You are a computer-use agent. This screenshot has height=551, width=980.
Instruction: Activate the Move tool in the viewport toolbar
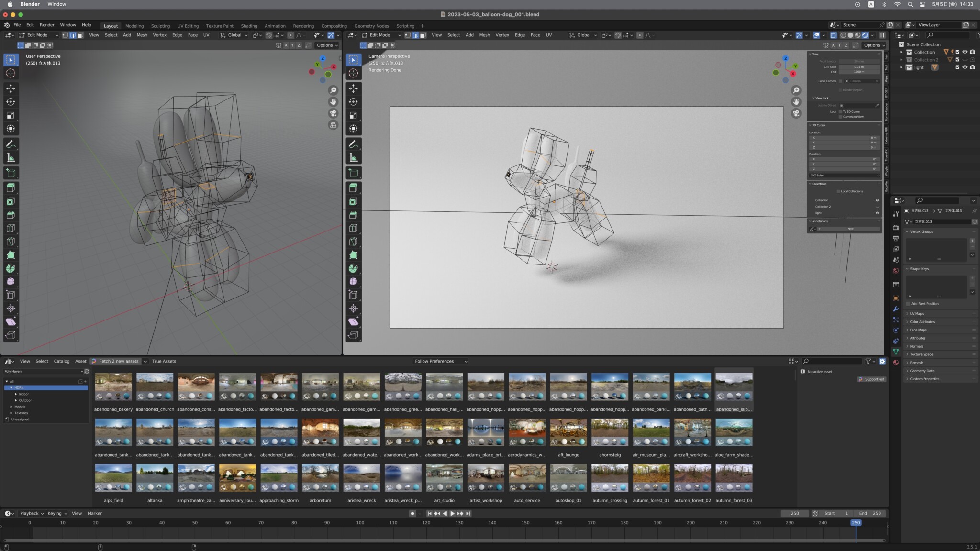(x=11, y=88)
